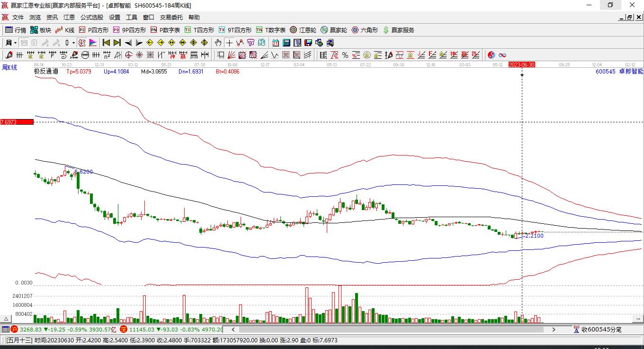Jump to first bar with skip-back arrow
Image resolution: width=644 pixels, height=349 pixels.
point(107,43)
